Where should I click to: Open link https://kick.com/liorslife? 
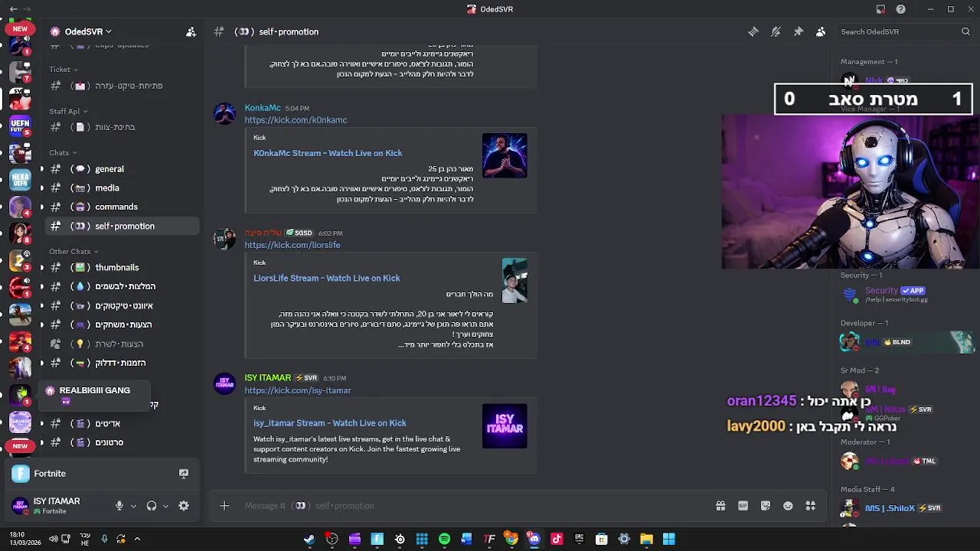[x=292, y=245]
